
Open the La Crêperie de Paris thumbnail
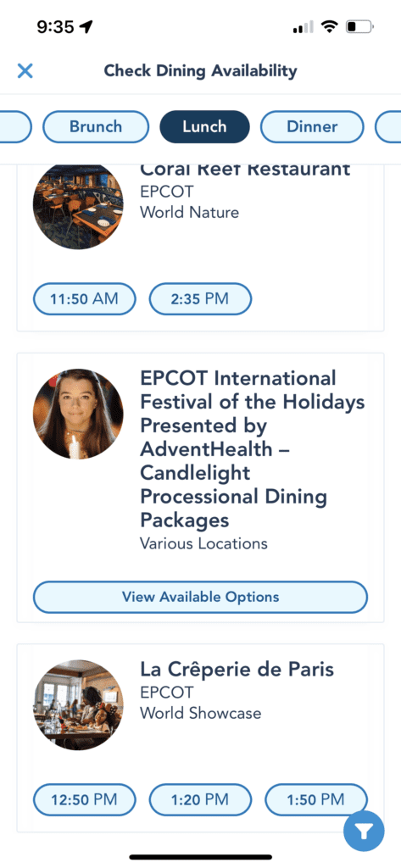click(78, 704)
